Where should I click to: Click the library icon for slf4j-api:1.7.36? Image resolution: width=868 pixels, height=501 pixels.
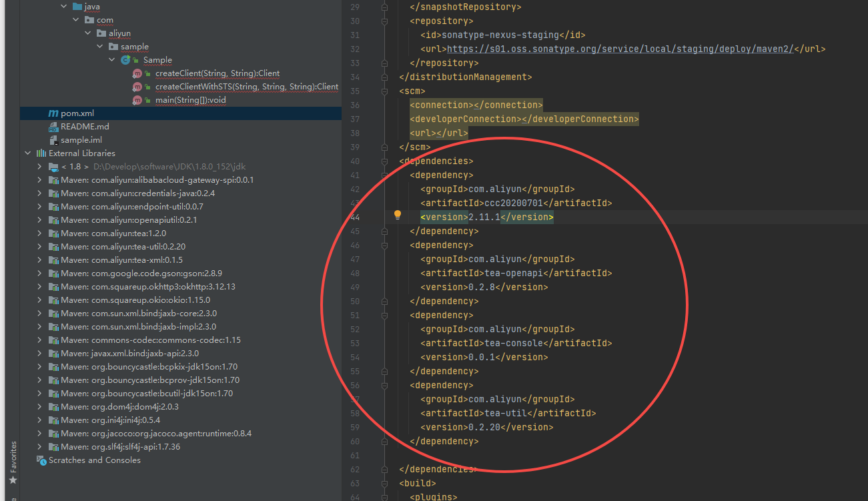coord(53,447)
